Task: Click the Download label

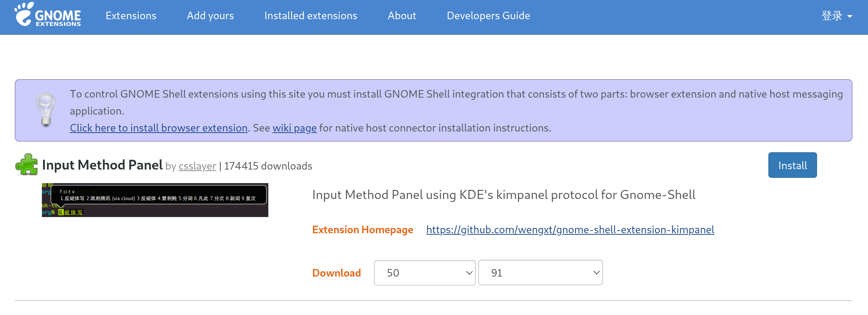Action: click(x=336, y=273)
